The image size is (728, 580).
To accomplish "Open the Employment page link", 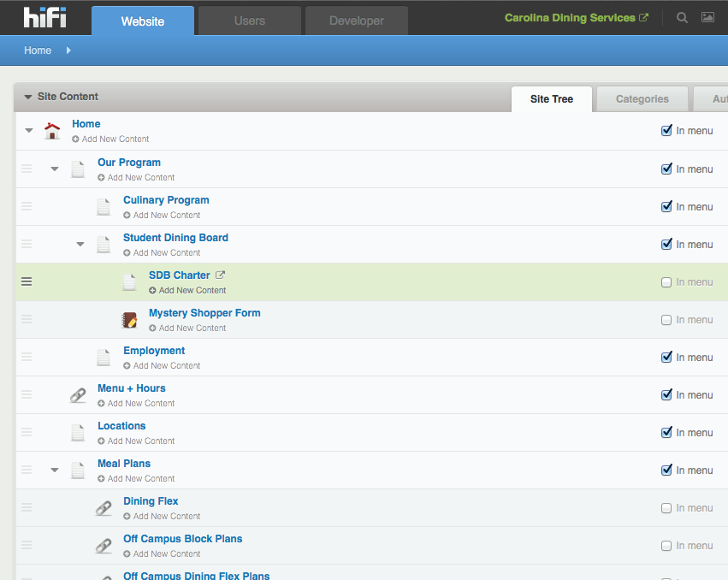I will click(x=154, y=351).
